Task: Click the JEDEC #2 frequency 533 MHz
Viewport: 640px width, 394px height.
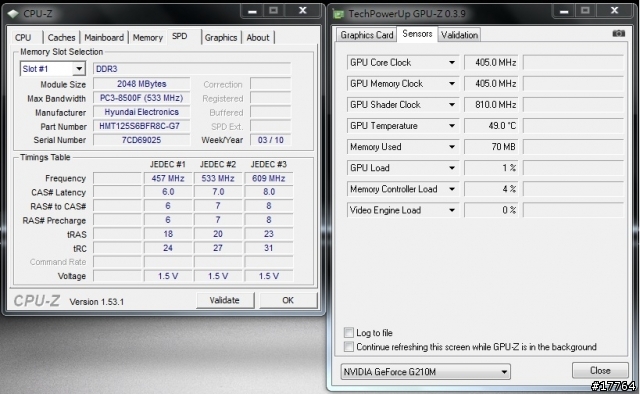Action: click(x=218, y=178)
